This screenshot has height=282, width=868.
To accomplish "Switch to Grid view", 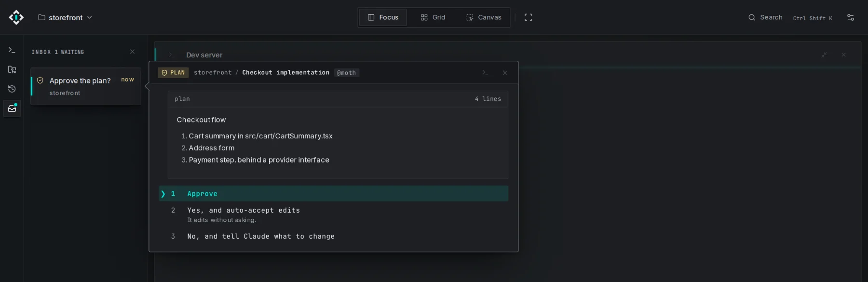I will tap(433, 17).
